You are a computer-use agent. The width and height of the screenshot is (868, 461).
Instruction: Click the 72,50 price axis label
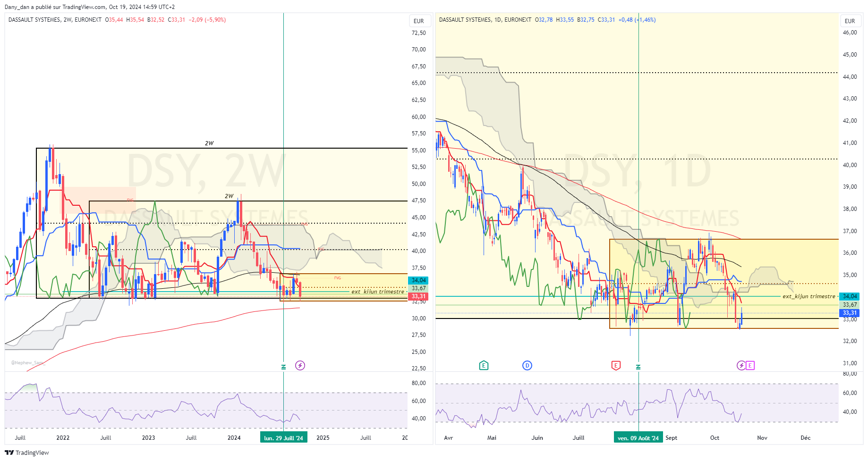click(419, 33)
